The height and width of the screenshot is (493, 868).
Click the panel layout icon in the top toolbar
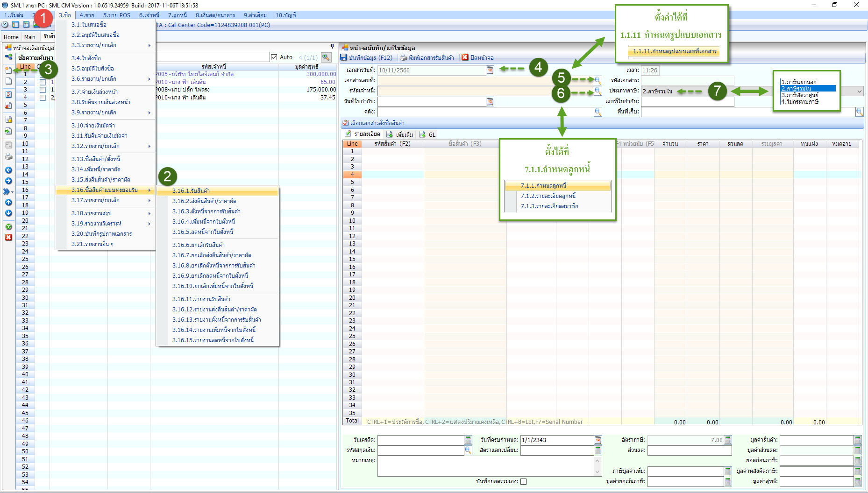(16, 25)
